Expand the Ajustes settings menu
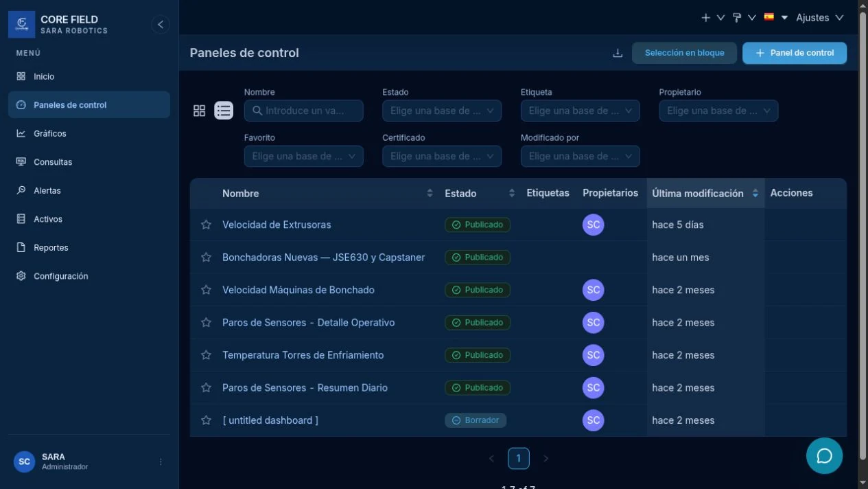Image resolution: width=868 pixels, height=489 pixels. 820,18
